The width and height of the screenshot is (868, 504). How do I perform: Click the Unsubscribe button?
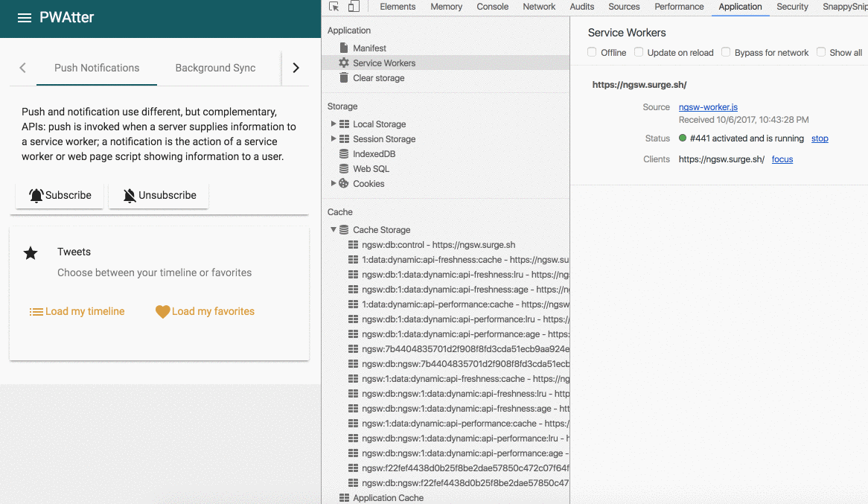pyautogui.click(x=159, y=196)
